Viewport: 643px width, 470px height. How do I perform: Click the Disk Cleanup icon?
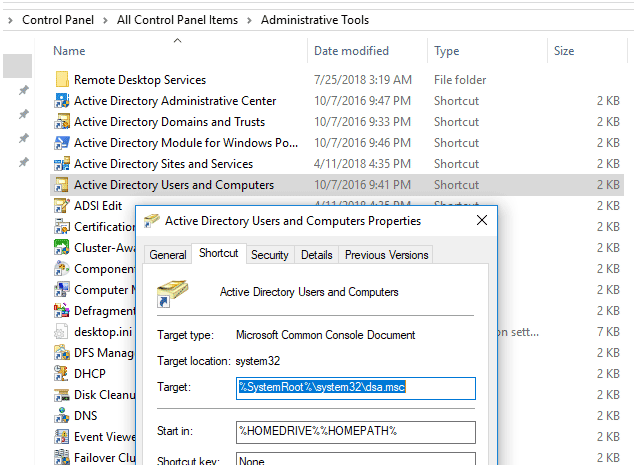62,395
